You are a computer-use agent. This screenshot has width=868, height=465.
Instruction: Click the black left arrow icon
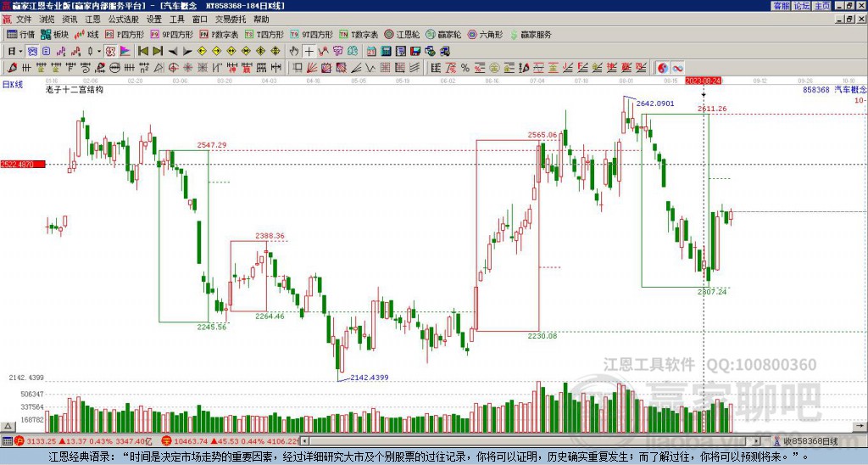(173, 52)
